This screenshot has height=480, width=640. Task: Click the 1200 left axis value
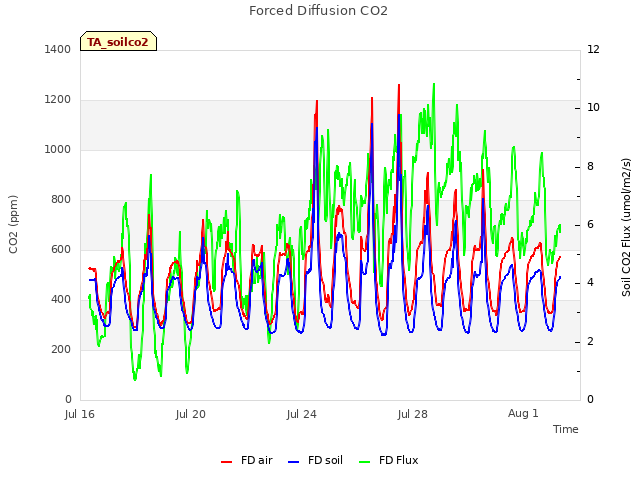click(x=58, y=100)
